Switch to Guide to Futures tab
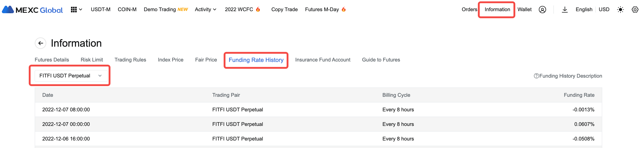The image size is (644, 148). pyautogui.click(x=381, y=60)
